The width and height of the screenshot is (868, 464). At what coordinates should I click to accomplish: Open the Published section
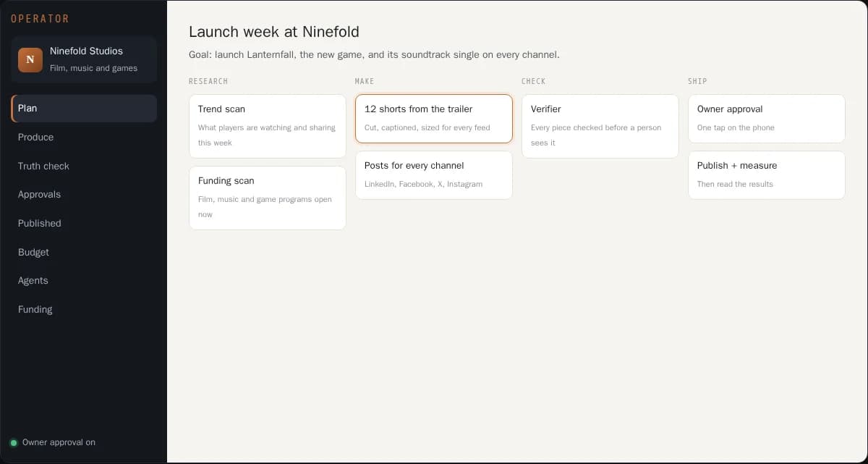[x=84, y=223]
